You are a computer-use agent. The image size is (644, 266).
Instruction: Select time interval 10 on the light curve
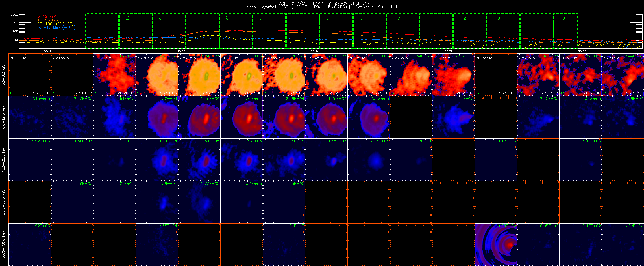[403, 31]
